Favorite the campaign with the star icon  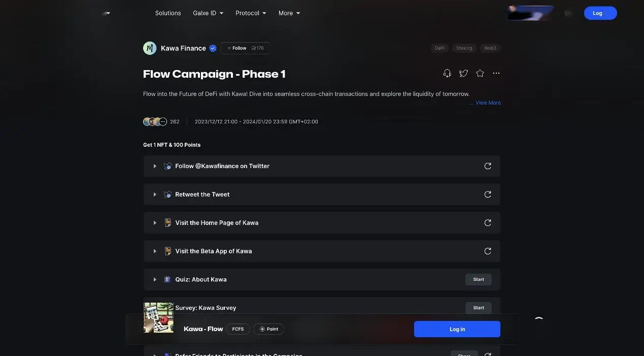pyautogui.click(x=480, y=74)
